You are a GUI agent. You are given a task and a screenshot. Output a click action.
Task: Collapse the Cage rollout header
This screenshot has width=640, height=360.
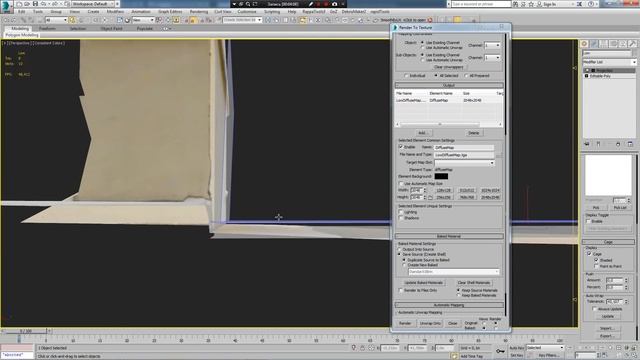pyautogui.click(x=608, y=242)
